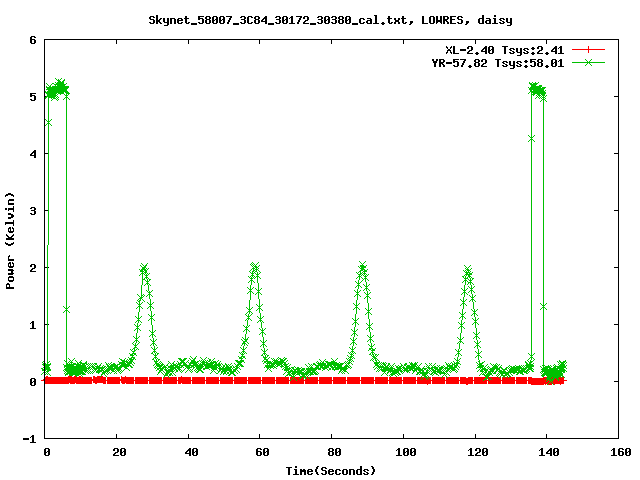
Task: Click the x-axis tick label 20
Action: click(117, 452)
